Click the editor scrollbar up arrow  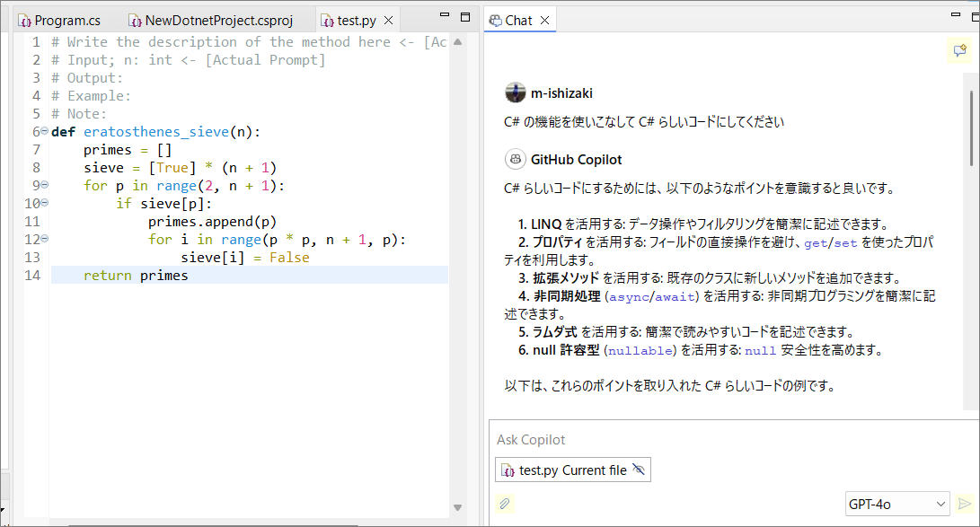click(x=457, y=42)
